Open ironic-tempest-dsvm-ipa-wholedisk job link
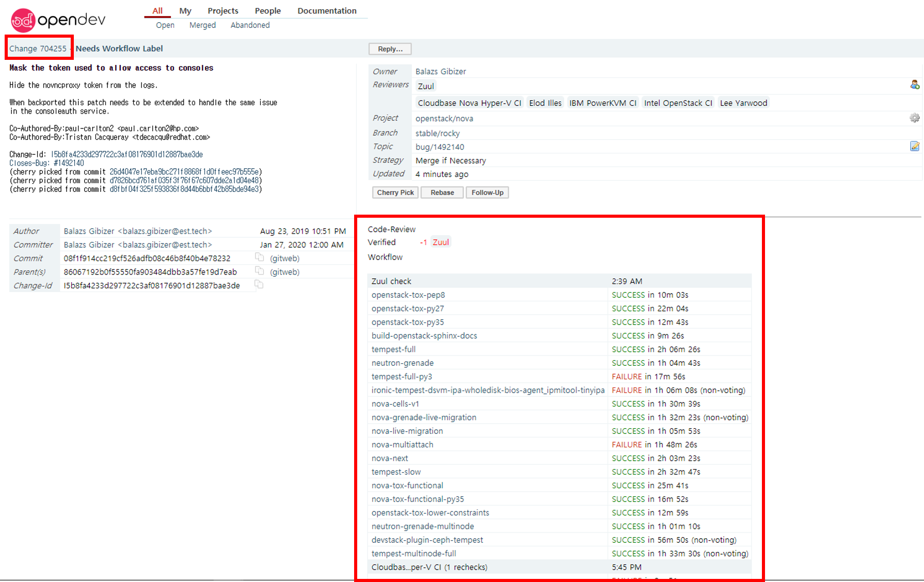The height and width of the screenshot is (582, 924). click(488, 390)
